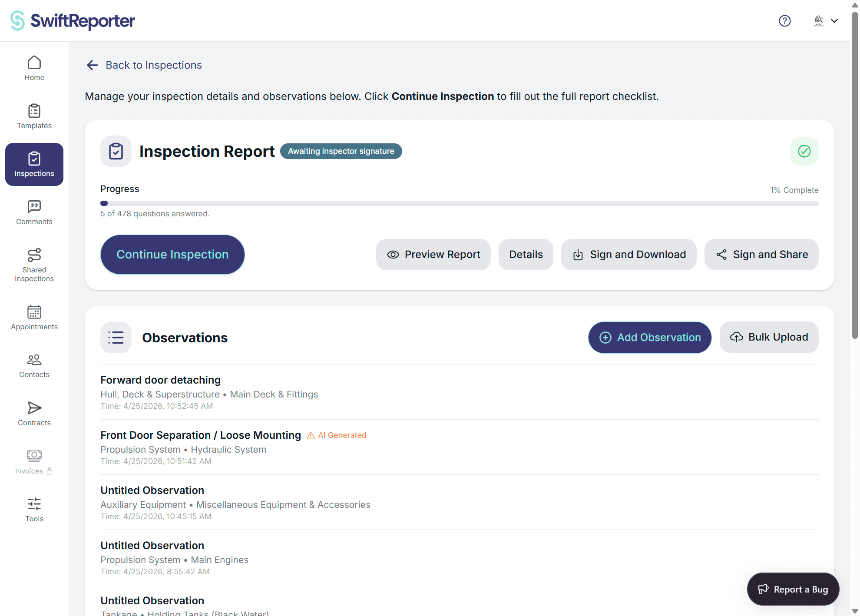Screen dimensions: 860x616
Task: Open the Details button
Action: tap(526, 255)
